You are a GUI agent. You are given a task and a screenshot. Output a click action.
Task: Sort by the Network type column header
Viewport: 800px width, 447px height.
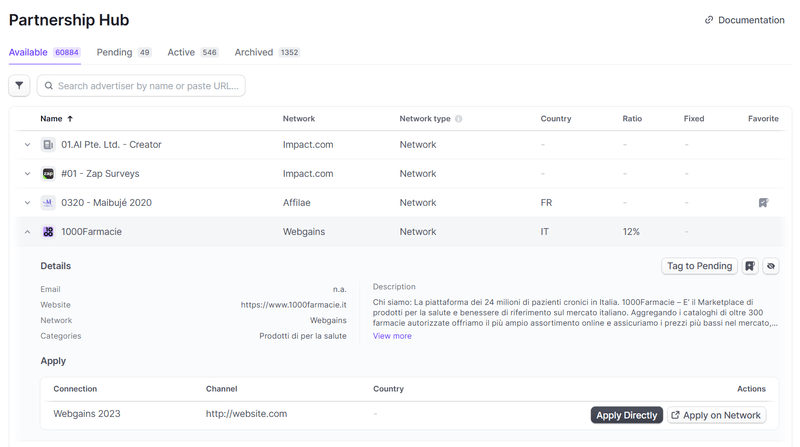(x=424, y=119)
